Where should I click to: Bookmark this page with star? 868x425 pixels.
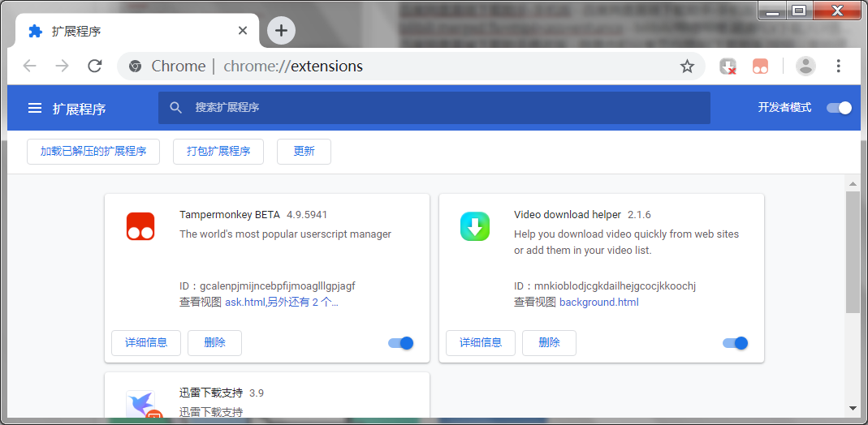(x=687, y=67)
